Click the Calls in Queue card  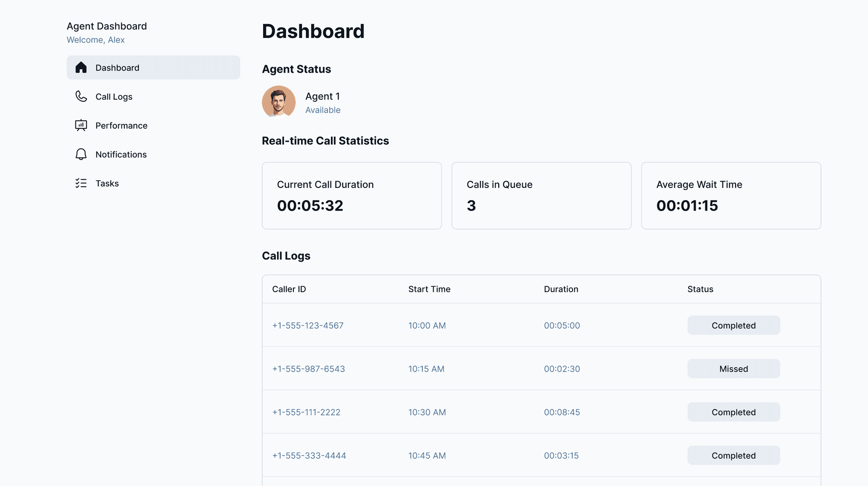coord(541,196)
